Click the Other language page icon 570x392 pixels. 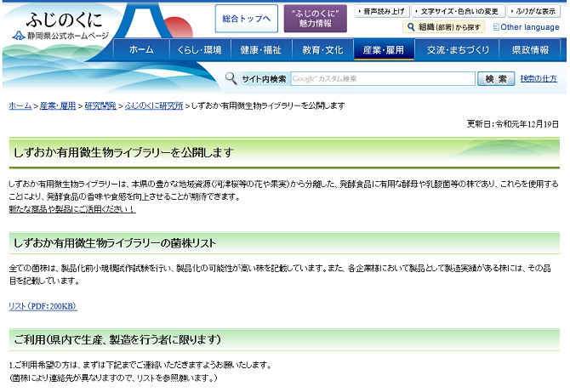(494, 27)
